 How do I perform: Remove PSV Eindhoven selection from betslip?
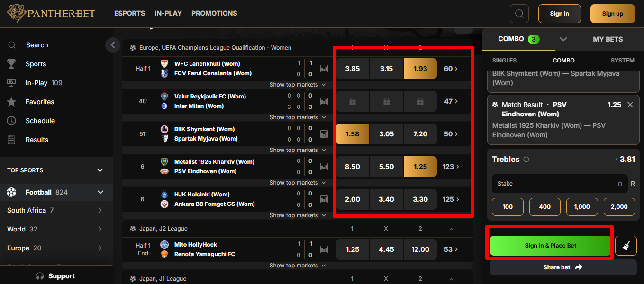point(630,105)
